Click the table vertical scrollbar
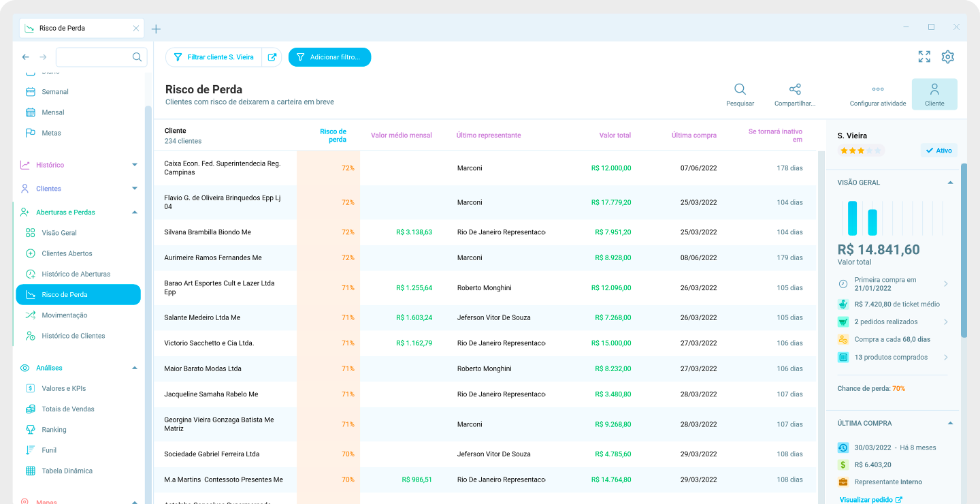Screen dimensions: 980x504 tap(821, 327)
